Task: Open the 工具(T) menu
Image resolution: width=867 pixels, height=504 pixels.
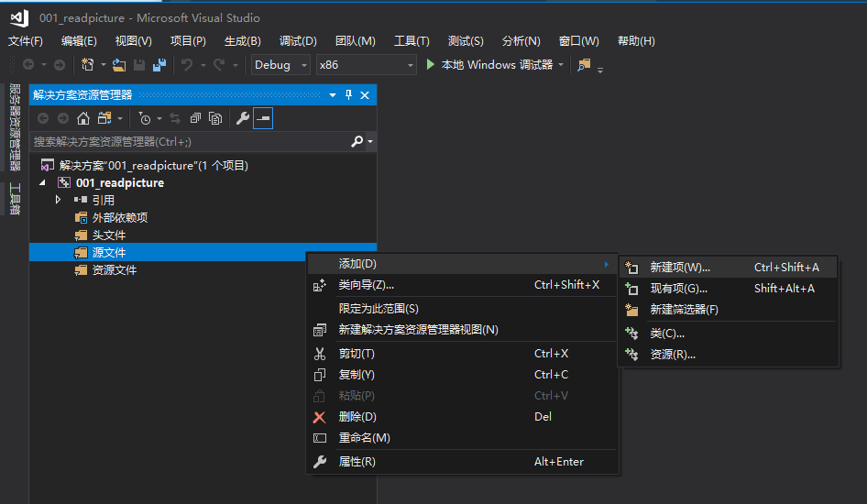Action: [412, 41]
